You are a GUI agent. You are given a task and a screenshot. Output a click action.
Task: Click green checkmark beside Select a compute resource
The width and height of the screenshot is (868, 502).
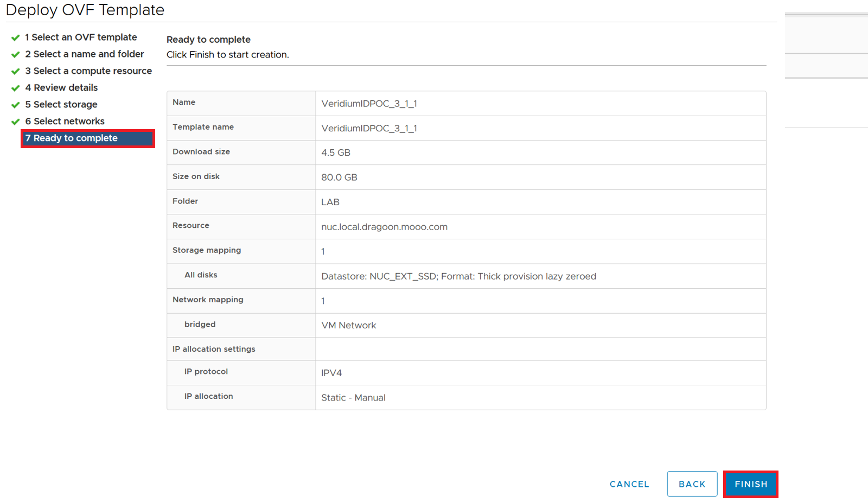click(16, 72)
